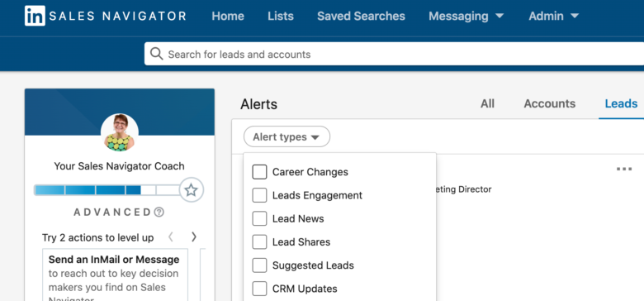Image resolution: width=644 pixels, height=301 pixels.
Task: Go to the previous level-up action
Action: (171, 236)
